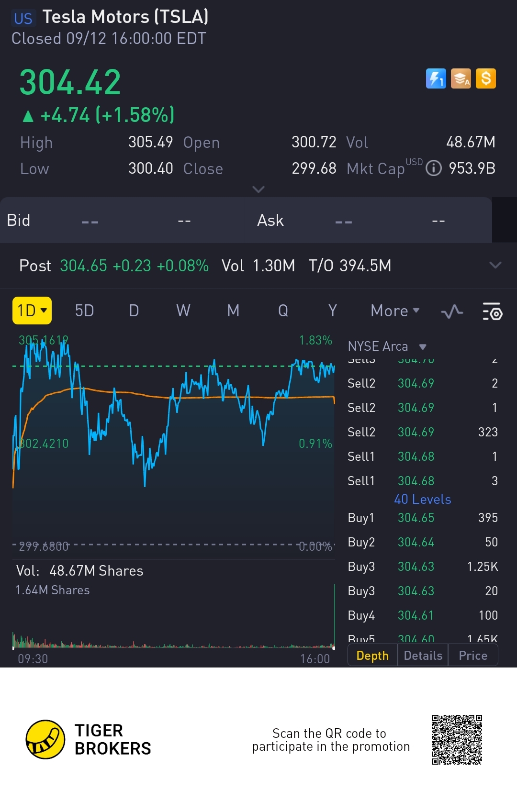The image size is (517, 812).
Task: Open Mkt Cap info circle icon
Action: 434,168
